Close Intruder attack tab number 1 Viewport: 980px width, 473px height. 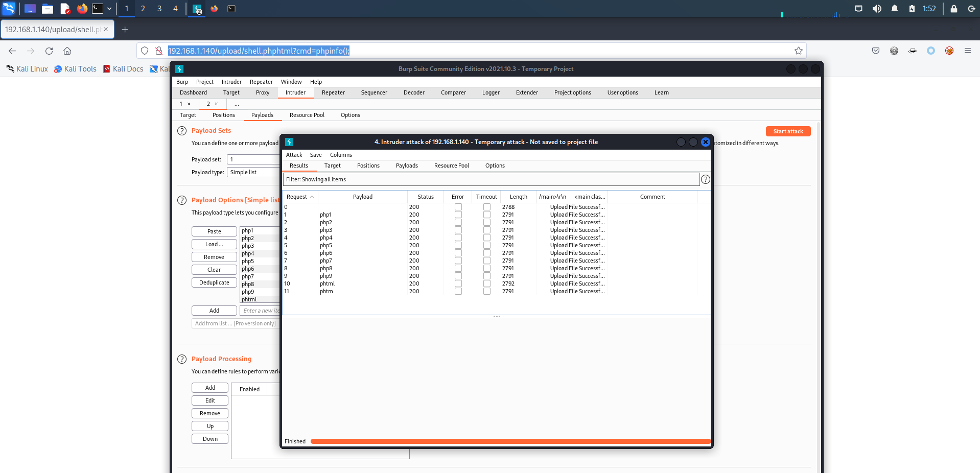click(189, 104)
